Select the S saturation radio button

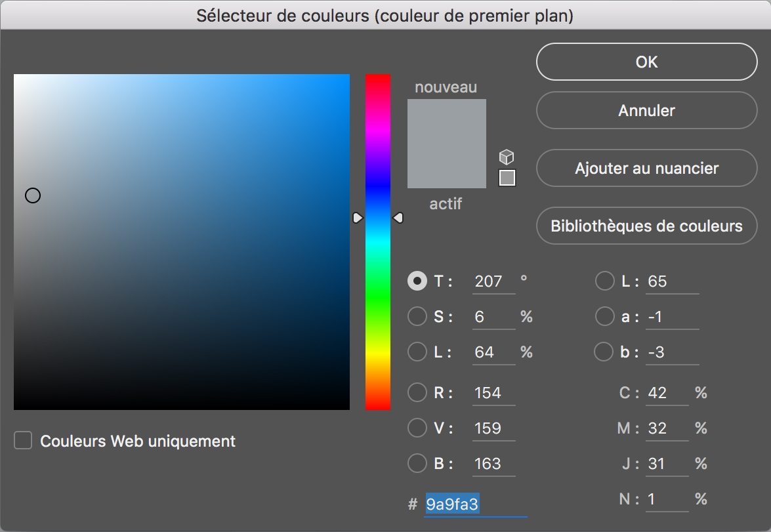(x=417, y=317)
